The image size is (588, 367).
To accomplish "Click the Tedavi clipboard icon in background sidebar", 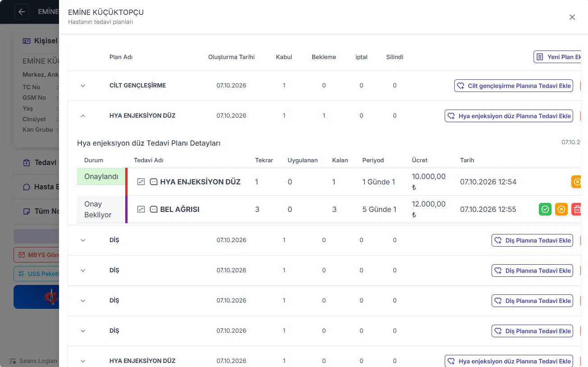I will pyautogui.click(x=27, y=163).
